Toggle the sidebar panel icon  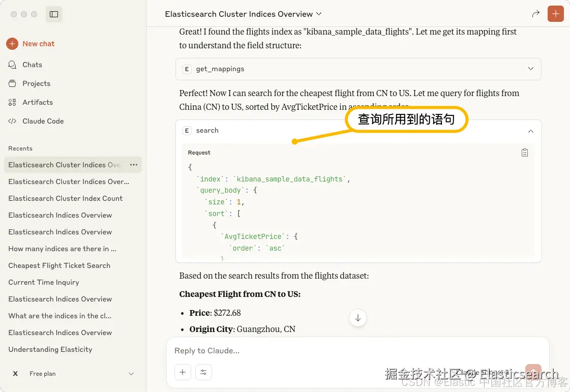pos(54,14)
